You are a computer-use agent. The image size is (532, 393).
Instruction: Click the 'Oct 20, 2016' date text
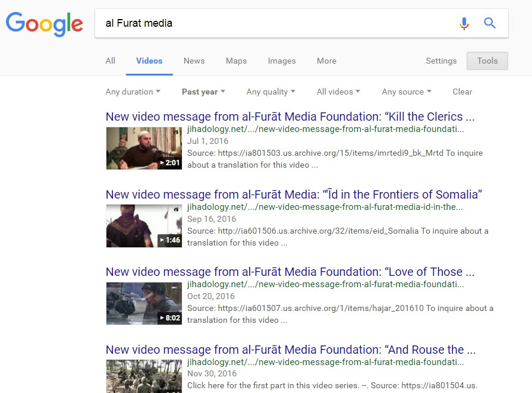[210, 296]
